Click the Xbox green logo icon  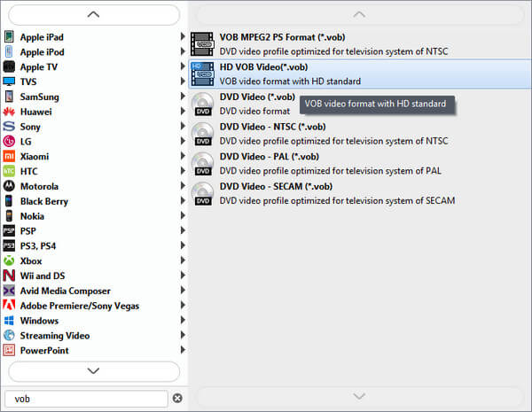click(9, 260)
